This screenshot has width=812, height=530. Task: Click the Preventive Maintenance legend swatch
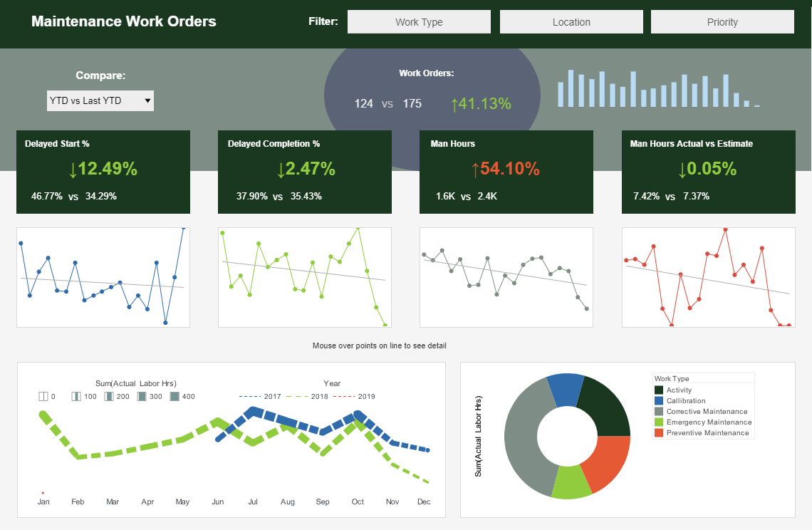[x=659, y=432]
